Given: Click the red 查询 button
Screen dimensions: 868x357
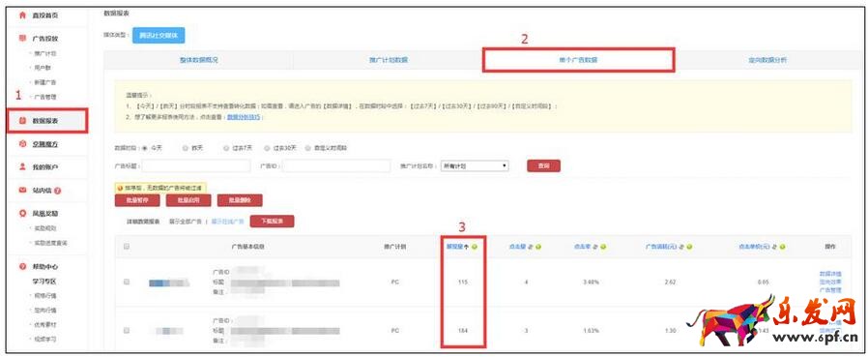Looking at the screenshot, I should 543,165.
